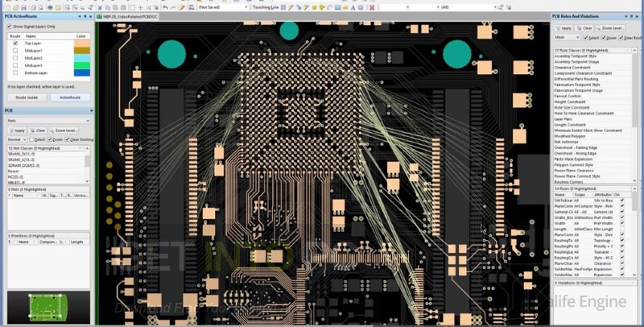Check the MidLayer3 route checkbox
644x327 pixels.
pos(15,65)
